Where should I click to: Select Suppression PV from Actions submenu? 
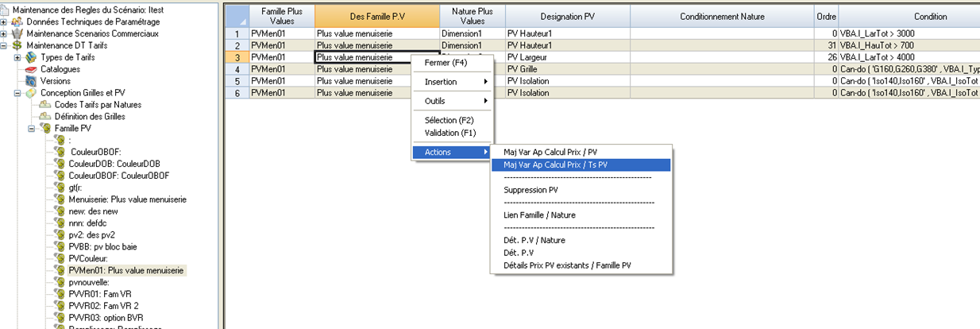pyautogui.click(x=531, y=190)
